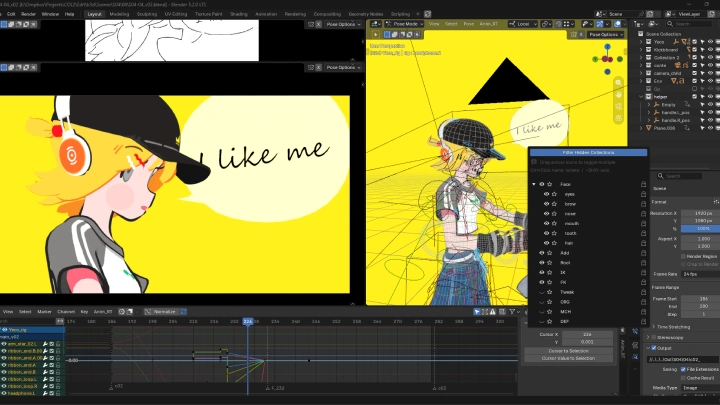The width and height of the screenshot is (720, 405).
Task: Click lock icon on Face bone collection
Action: point(643,184)
